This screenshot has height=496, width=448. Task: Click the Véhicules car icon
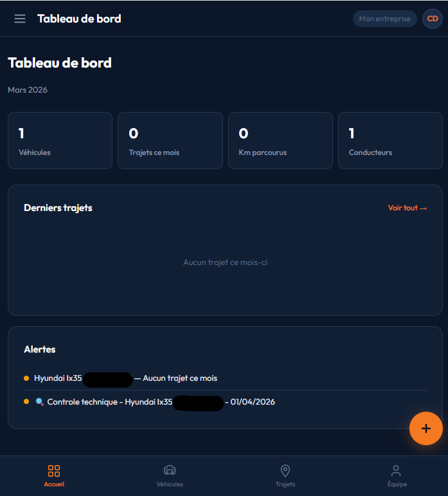click(x=170, y=471)
